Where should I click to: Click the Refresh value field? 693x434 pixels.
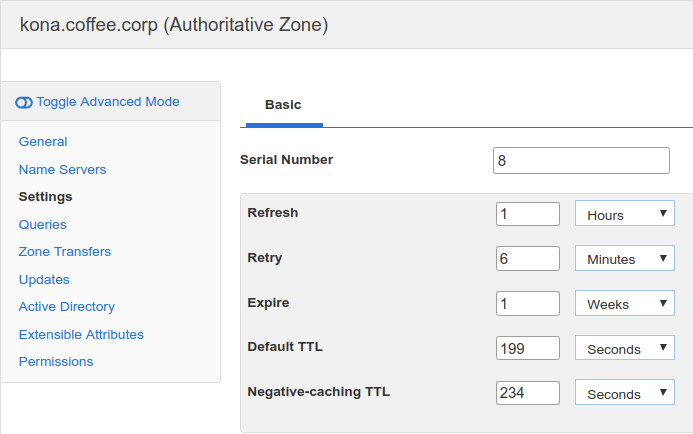(527, 214)
